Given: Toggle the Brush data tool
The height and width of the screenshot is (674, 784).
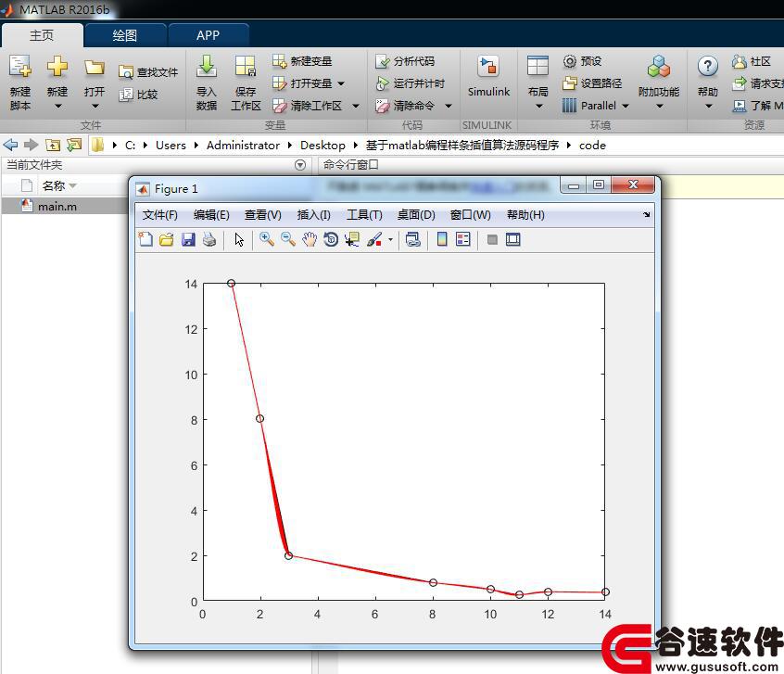Looking at the screenshot, I should pyautogui.click(x=374, y=240).
